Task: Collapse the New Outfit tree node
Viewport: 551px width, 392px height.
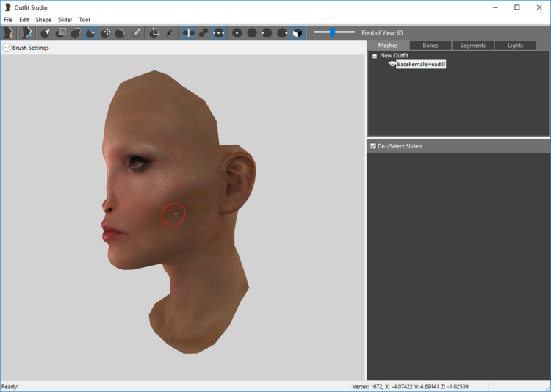Action: (x=375, y=56)
